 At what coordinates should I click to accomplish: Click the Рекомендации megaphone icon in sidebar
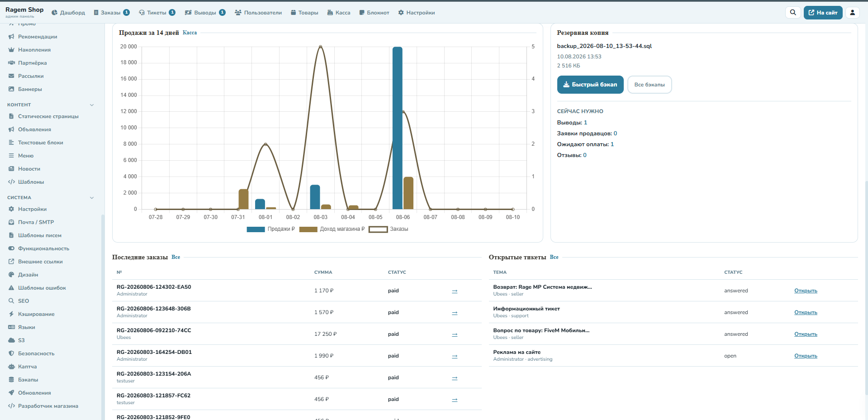(x=11, y=37)
